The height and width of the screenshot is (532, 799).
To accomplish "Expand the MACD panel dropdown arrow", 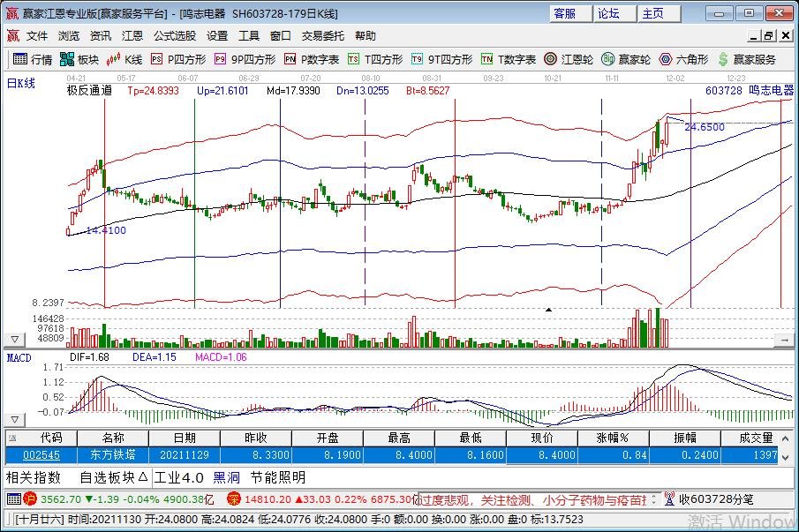I will [15, 419].
